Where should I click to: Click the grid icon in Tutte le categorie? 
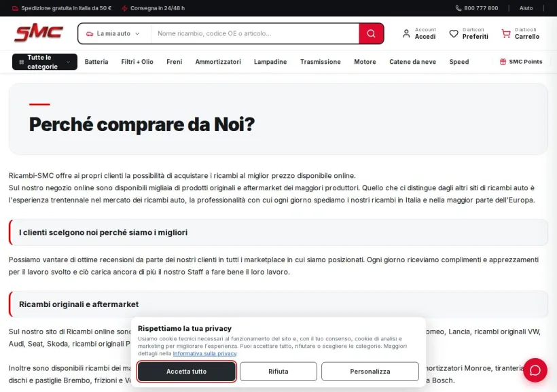21,62
